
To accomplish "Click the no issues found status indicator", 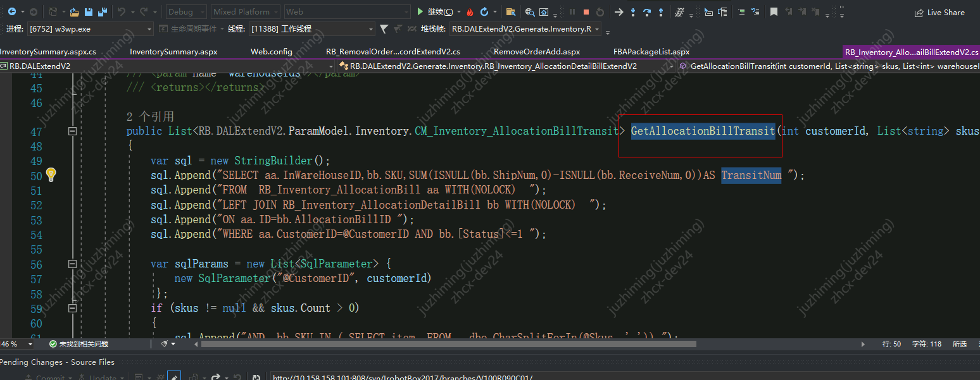I will (x=79, y=344).
